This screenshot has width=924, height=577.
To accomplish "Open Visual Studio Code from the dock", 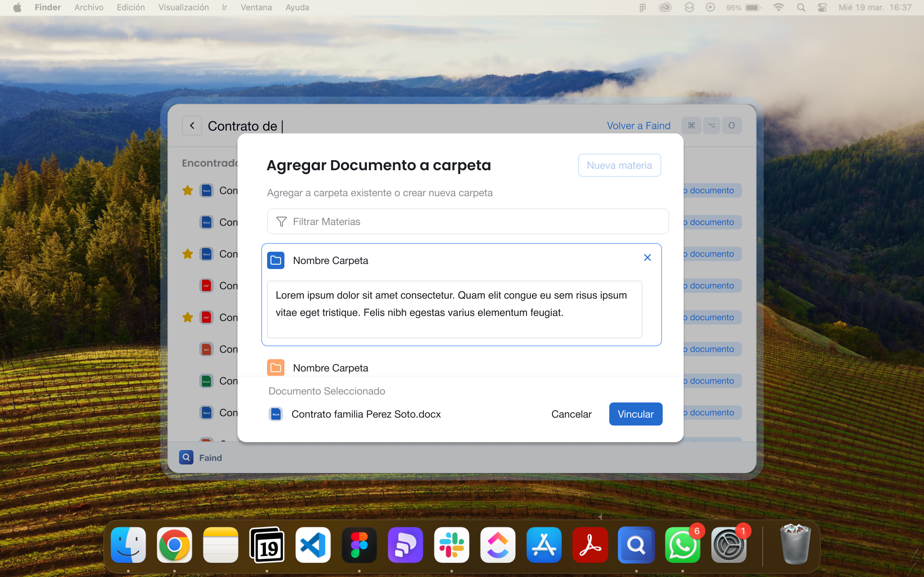I will click(x=313, y=545).
